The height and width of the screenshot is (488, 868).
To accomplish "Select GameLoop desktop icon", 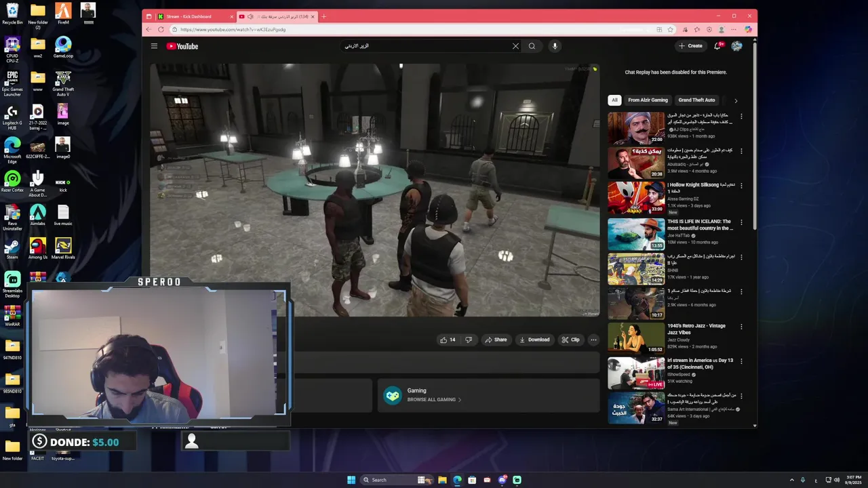I will click(63, 47).
